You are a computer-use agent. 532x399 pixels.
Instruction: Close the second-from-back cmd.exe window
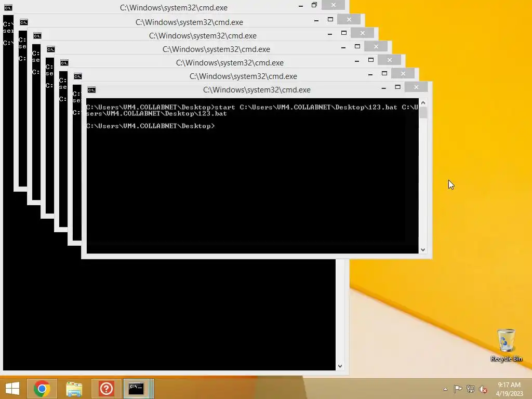coord(349,19)
